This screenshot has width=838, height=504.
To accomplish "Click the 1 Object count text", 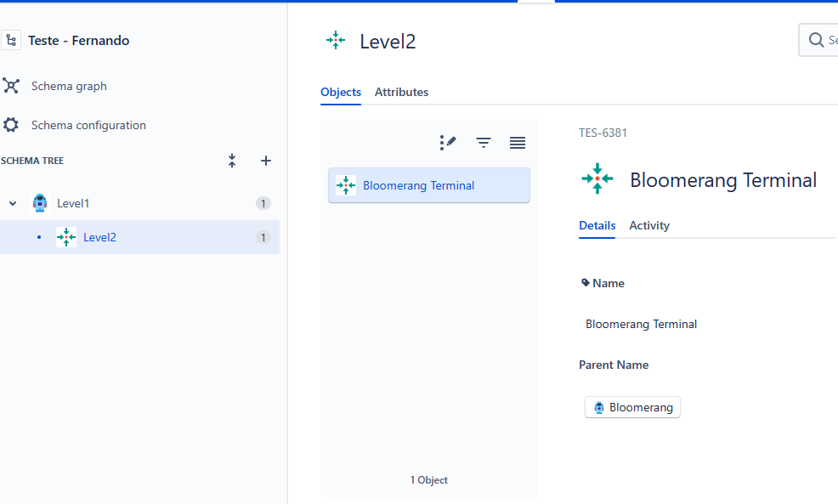I will 429,480.
